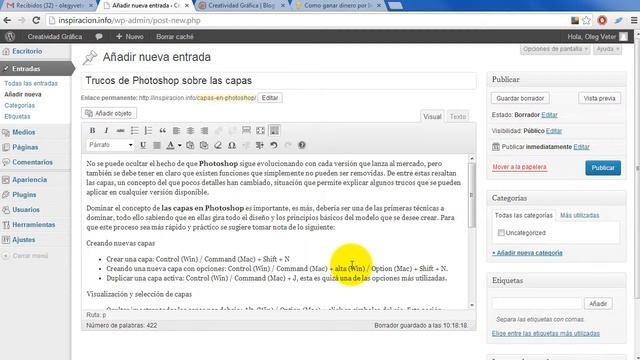The image size is (640, 360).
Task: Open the Plugins sidebar menu
Action: coord(24,195)
